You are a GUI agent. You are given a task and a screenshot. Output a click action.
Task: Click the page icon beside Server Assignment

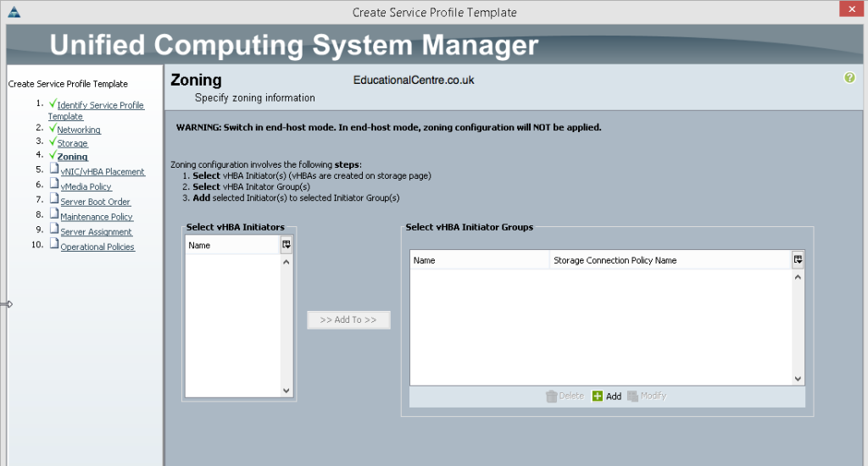54,228
